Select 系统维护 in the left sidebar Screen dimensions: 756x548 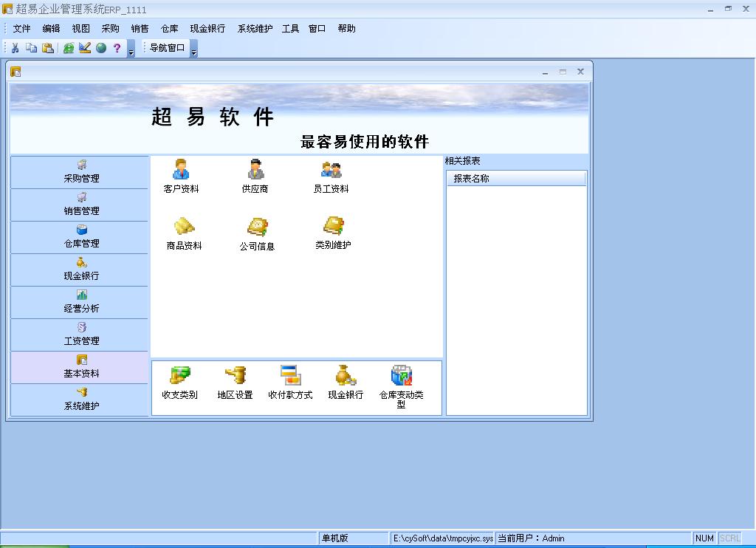click(80, 400)
